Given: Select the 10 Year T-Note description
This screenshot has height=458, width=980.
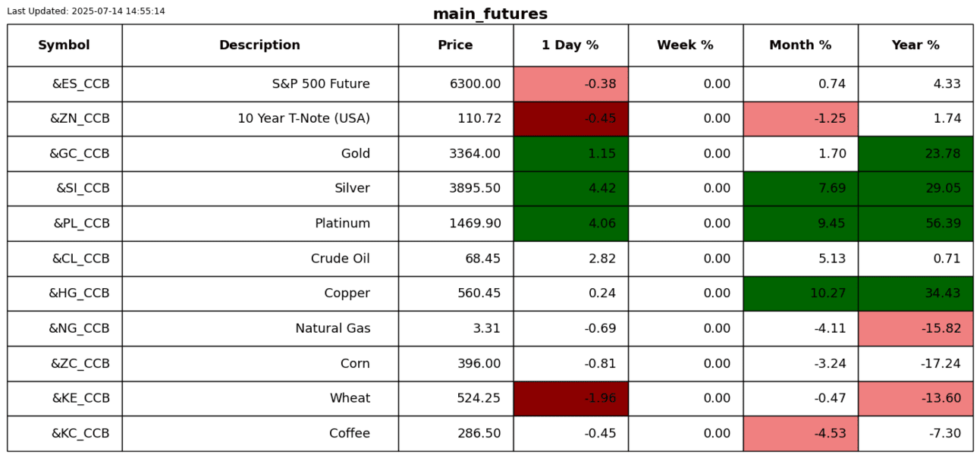Looking at the screenshot, I should 303,119.
